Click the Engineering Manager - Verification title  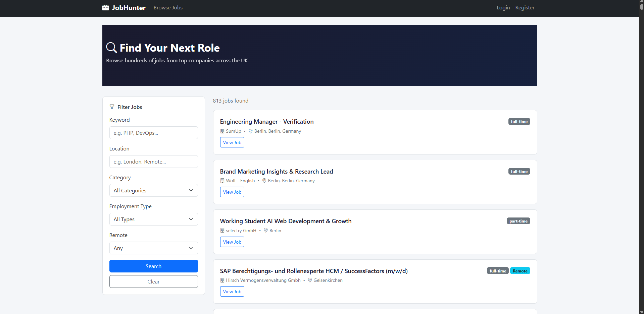click(x=267, y=122)
